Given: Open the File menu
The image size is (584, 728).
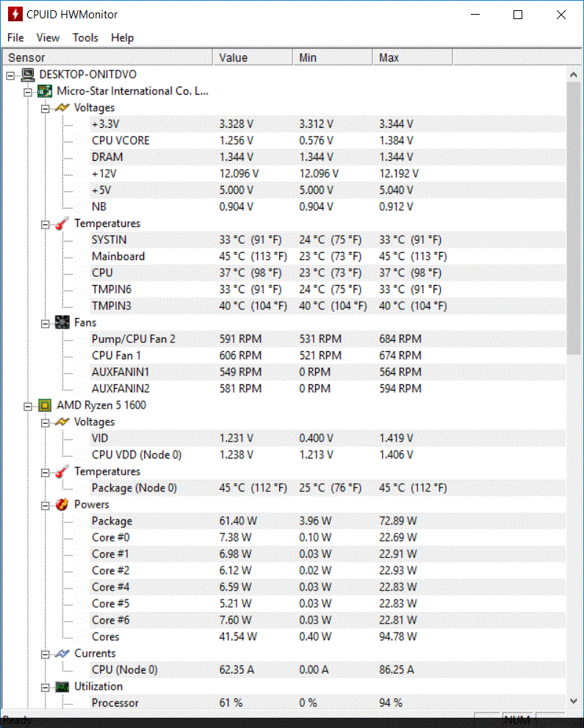Looking at the screenshot, I should [x=15, y=37].
